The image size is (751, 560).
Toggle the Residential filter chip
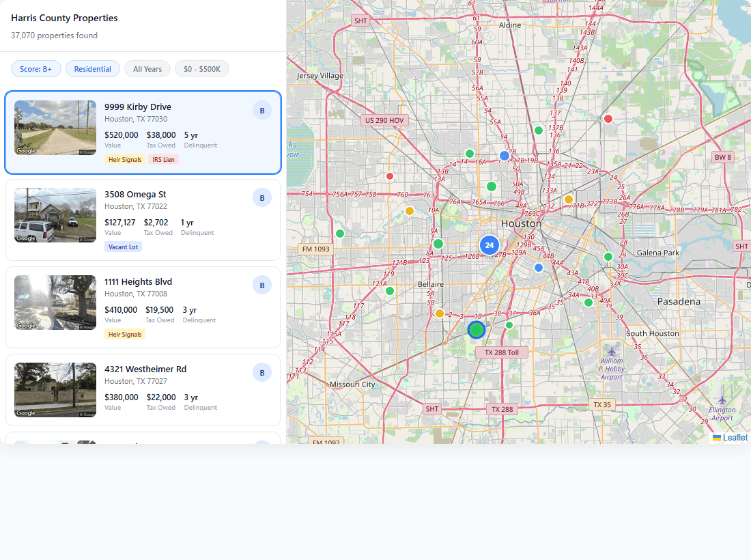[x=92, y=68]
